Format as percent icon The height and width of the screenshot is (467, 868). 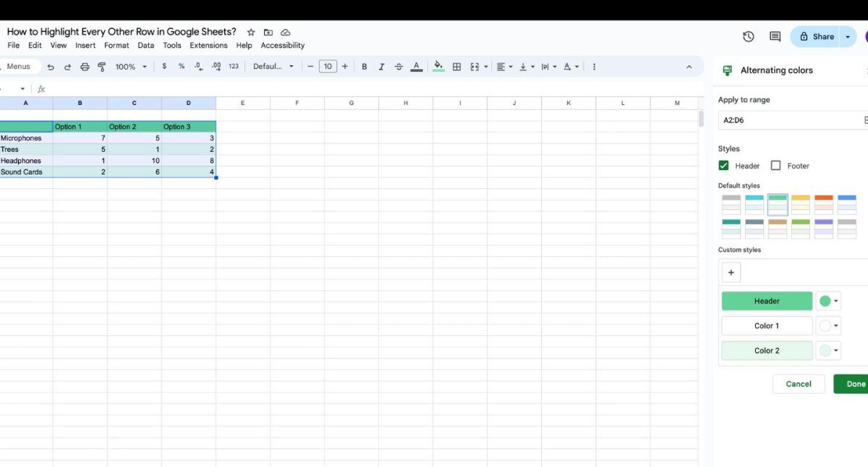(x=182, y=66)
